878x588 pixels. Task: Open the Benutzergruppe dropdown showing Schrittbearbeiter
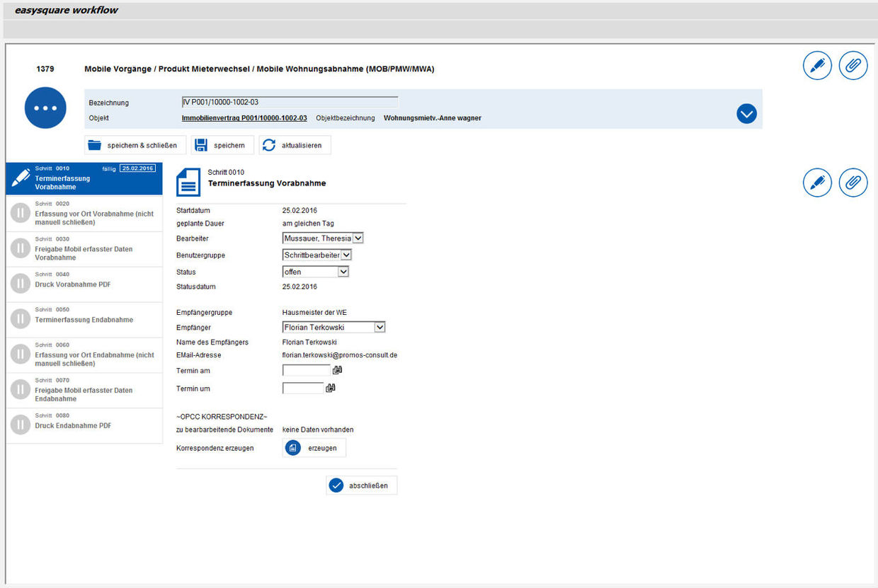[317, 255]
